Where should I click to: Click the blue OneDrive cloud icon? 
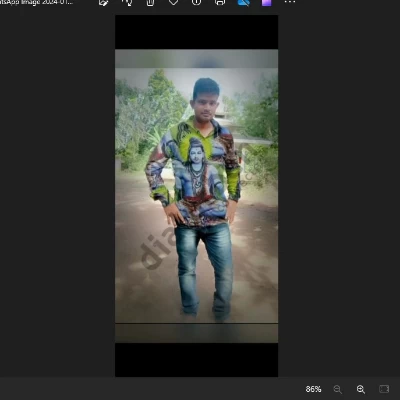coord(244,2)
